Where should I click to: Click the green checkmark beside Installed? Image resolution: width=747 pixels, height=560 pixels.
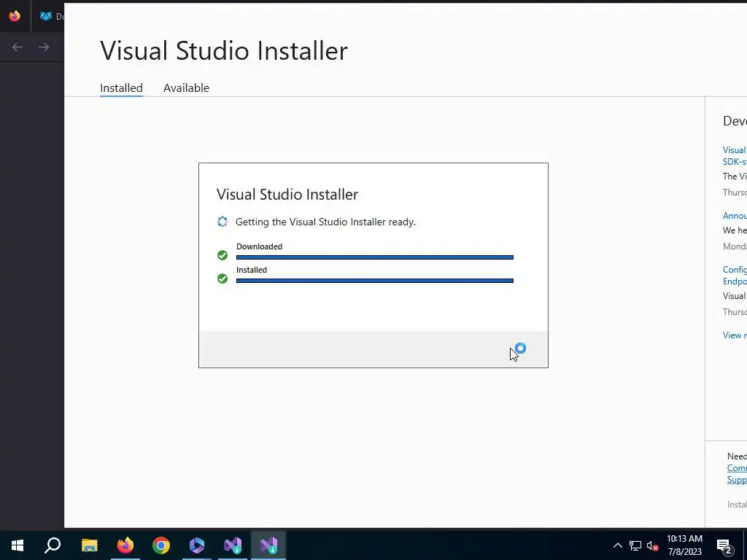[x=222, y=279]
